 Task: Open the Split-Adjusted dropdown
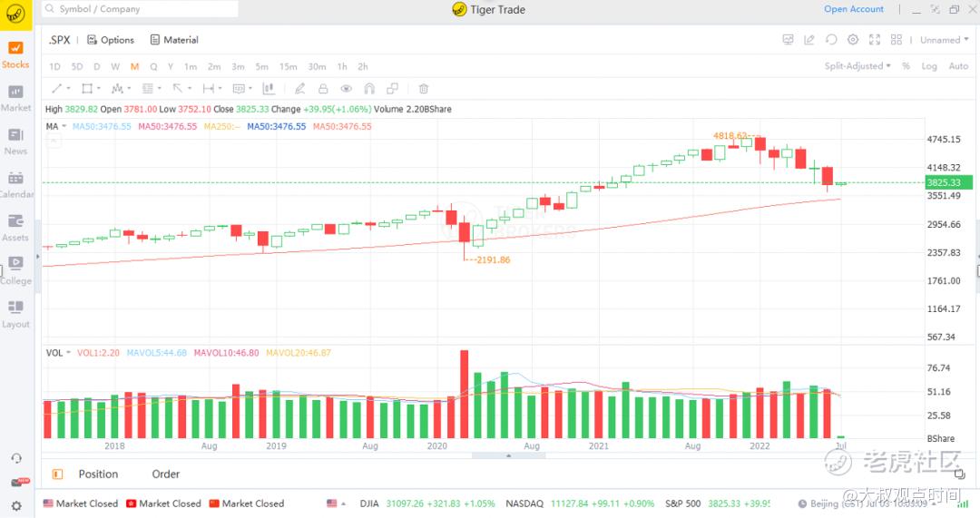pyautogui.click(x=857, y=65)
